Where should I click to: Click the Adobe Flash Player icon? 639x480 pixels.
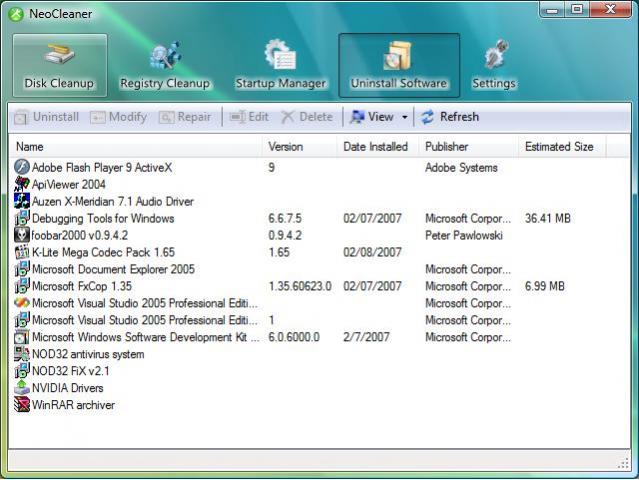(x=22, y=167)
